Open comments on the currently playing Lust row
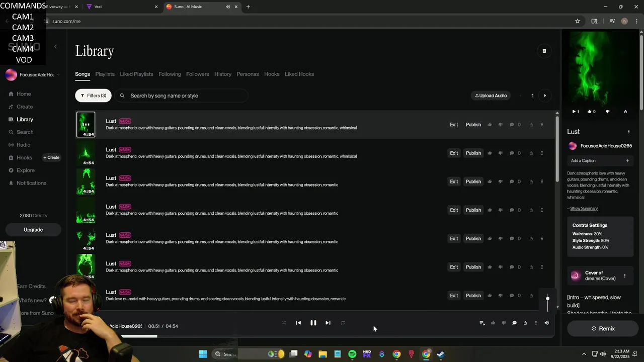 [x=512, y=125]
